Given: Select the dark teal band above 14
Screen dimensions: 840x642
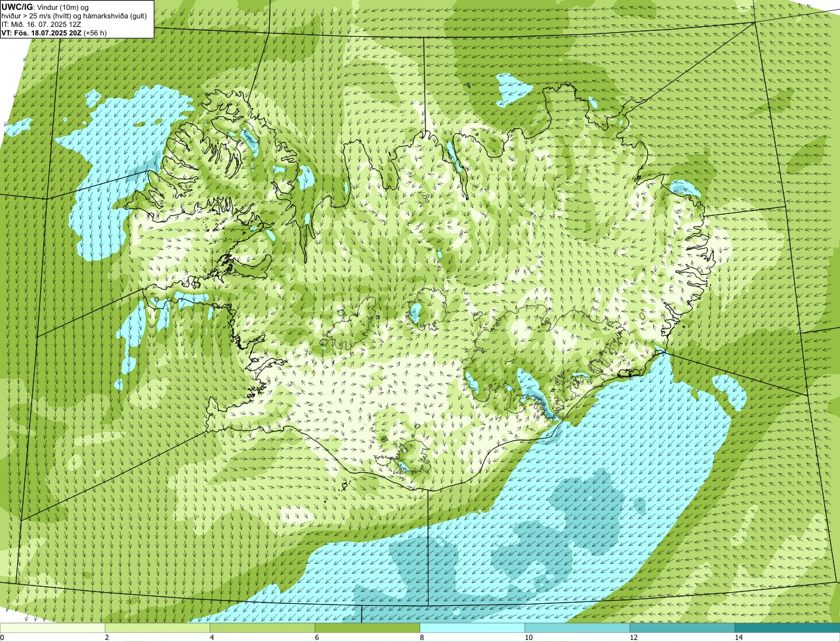Looking at the screenshot, I should [x=787, y=628].
